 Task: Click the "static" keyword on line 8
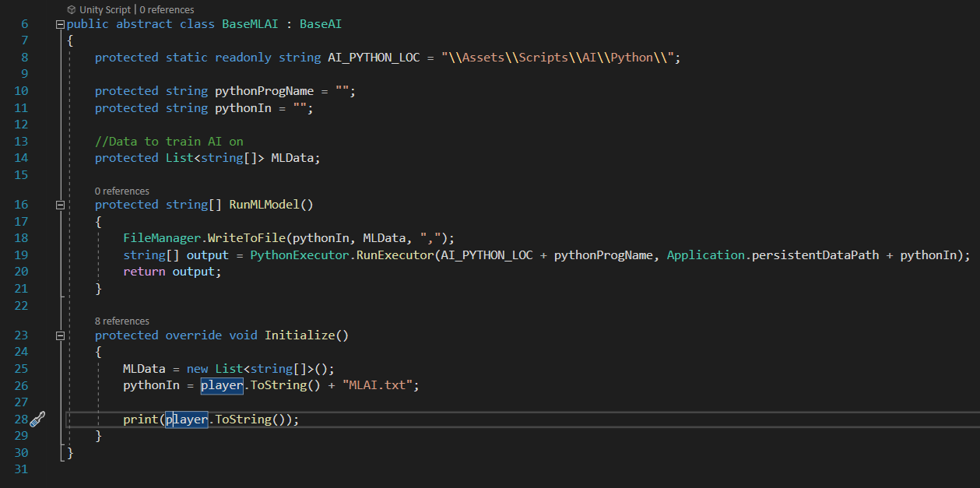coord(187,58)
